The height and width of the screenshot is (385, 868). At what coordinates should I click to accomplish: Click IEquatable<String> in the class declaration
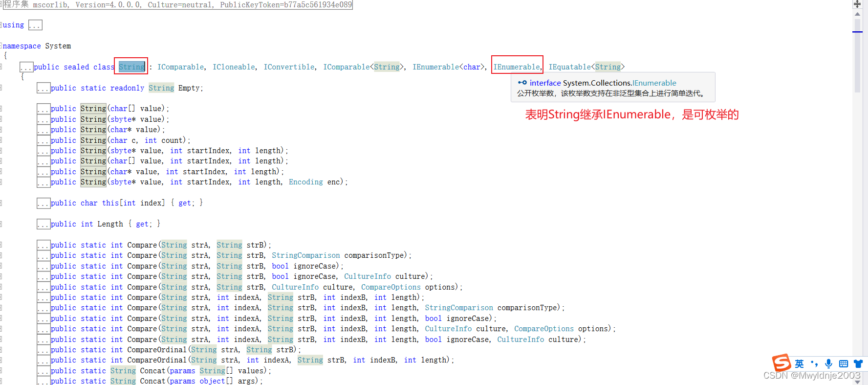click(x=586, y=67)
